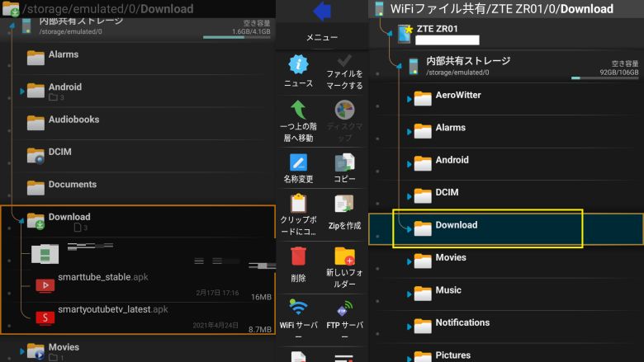Select right pane Download folder
Viewport: 644px width, 362px height.
(x=506, y=228)
